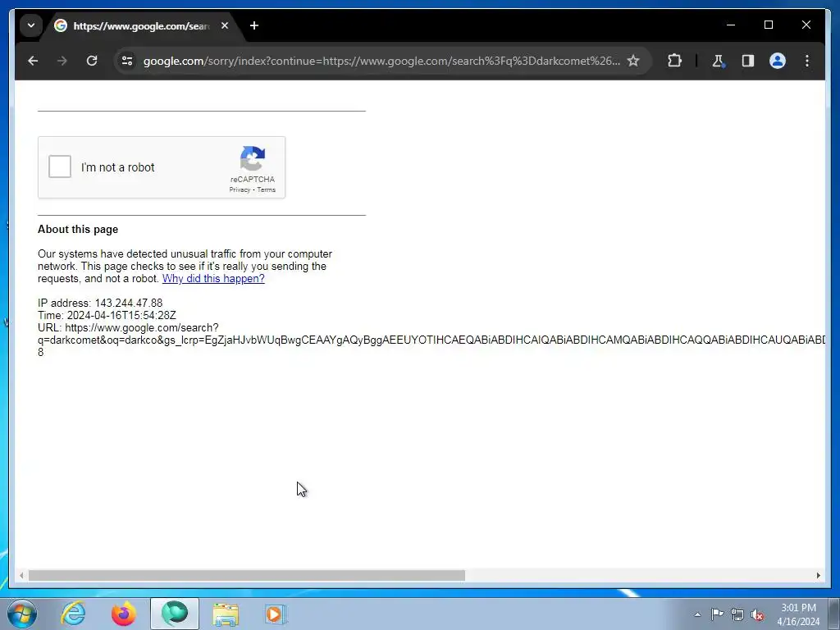Open Windows Explorer folder from taskbar
Screen dimensions: 840x630
click(226, 614)
